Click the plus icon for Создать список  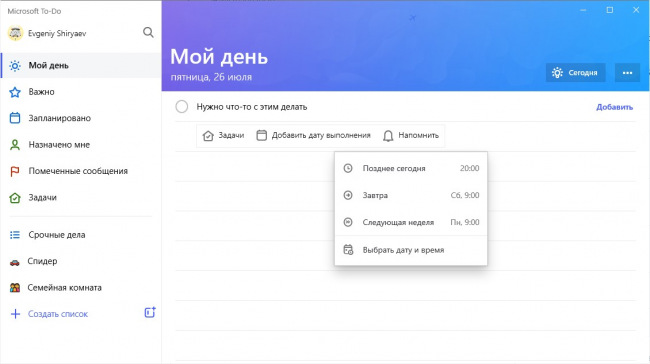15,314
